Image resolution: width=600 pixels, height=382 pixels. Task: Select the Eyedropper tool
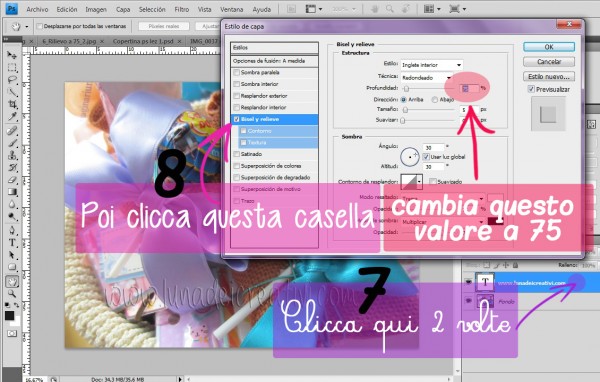coord(12,117)
